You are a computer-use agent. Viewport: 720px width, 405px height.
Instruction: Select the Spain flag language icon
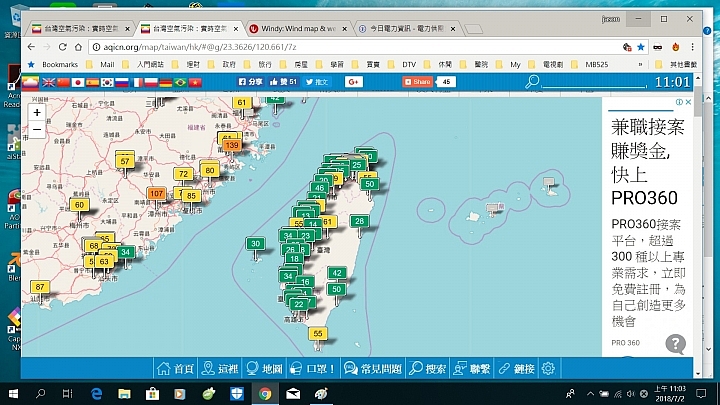click(x=92, y=82)
